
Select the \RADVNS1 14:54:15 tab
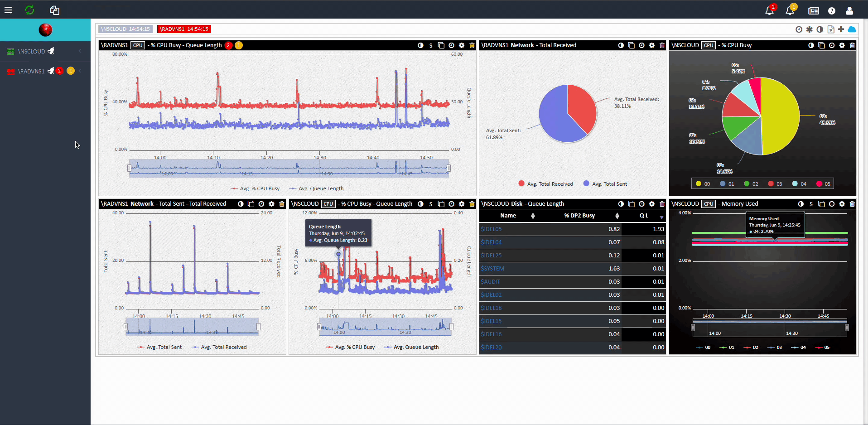[x=184, y=29]
